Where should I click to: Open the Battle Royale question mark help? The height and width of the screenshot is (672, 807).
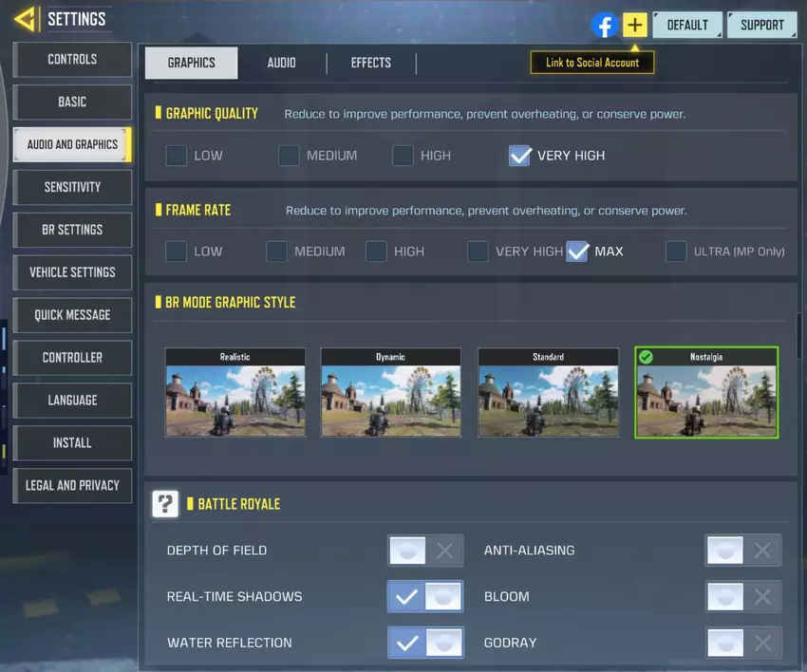pyautogui.click(x=165, y=504)
